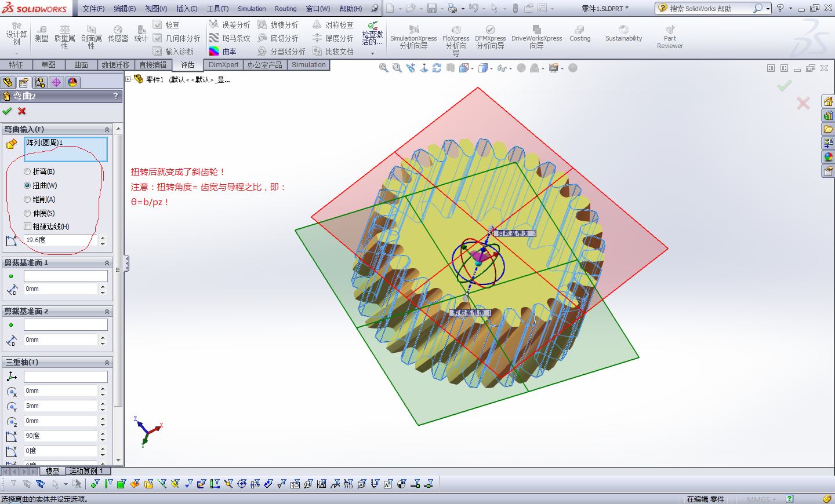Screen dimensions: 835x504
Task: Open Part Reviewer
Action: pyautogui.click(x=670, y=37)
